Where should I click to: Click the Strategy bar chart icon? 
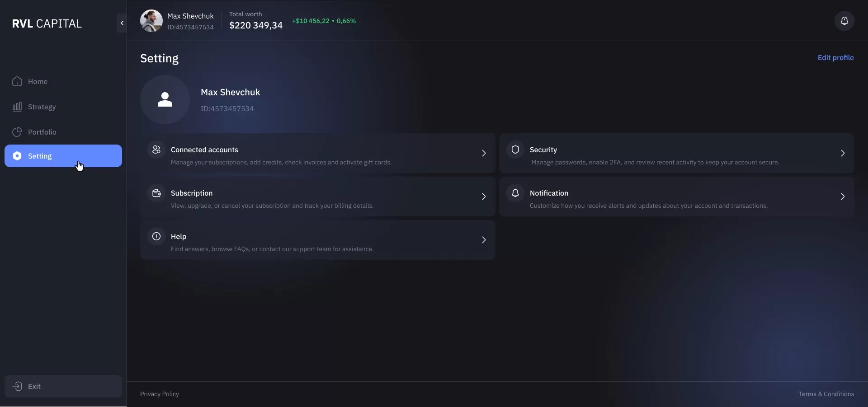[17, 107]
